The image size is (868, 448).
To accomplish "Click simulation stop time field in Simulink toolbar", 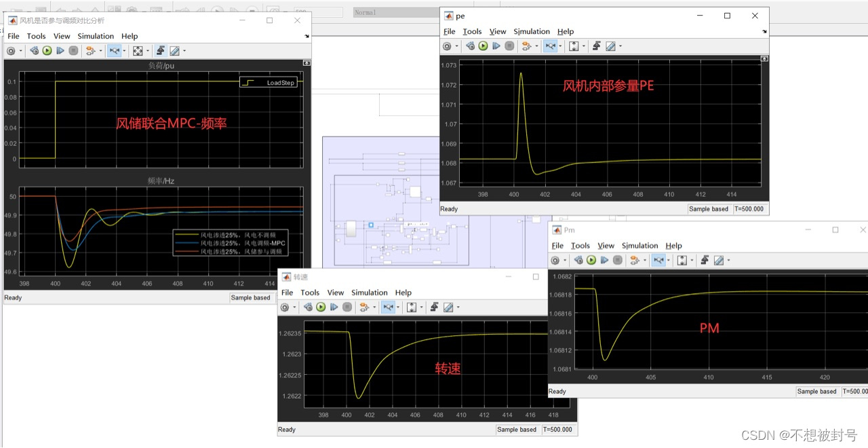I will [318, 12].
